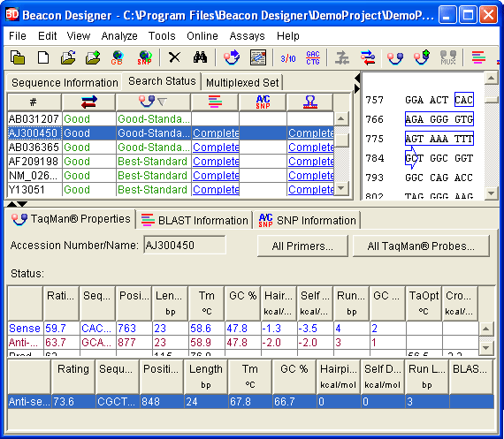This screenshot has height=439, width=504.
Task: Click the All Primers... button
Action: coord(302,246)
